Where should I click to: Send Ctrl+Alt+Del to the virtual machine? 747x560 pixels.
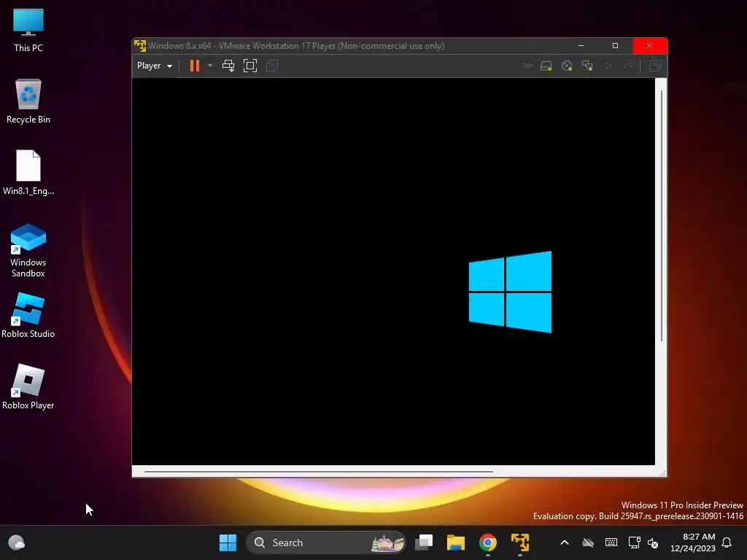228,66
